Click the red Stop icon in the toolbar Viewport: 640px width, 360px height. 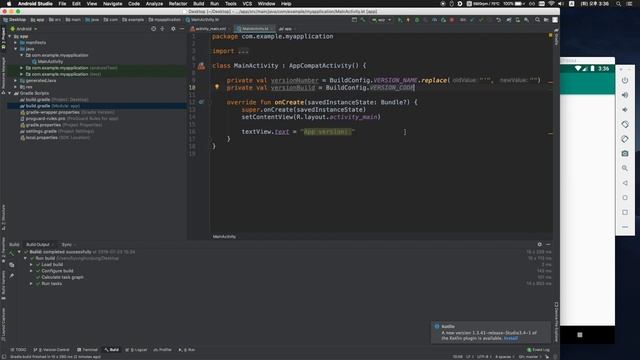click(452, 20)
